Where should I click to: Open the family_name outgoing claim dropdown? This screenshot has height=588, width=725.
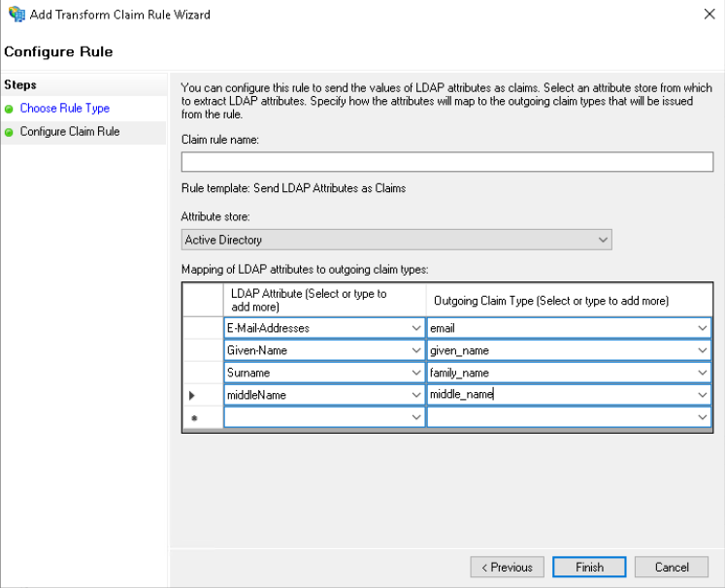[702, 373]
